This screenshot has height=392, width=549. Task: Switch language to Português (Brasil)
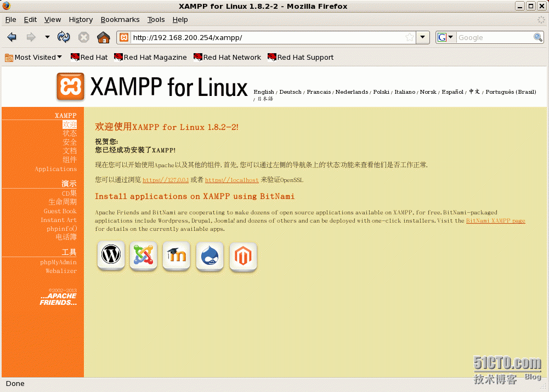pyautogui.click(x=511, y=92)
